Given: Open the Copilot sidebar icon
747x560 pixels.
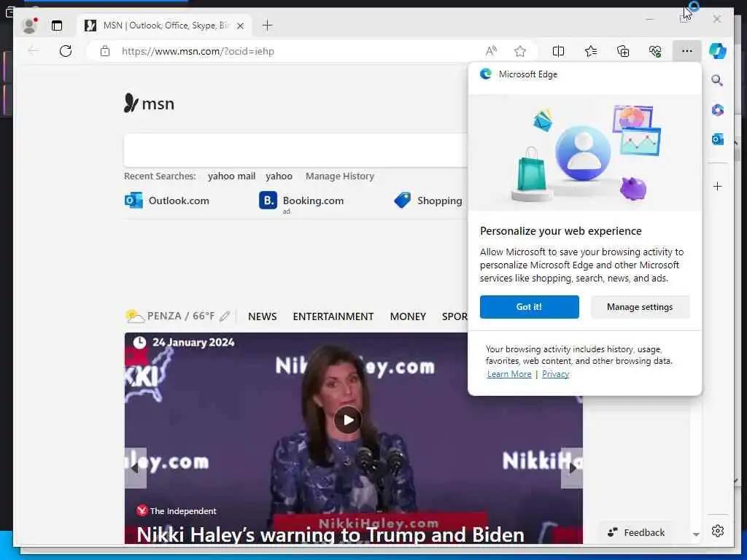Looking at the screenshot, I should 718,51.
